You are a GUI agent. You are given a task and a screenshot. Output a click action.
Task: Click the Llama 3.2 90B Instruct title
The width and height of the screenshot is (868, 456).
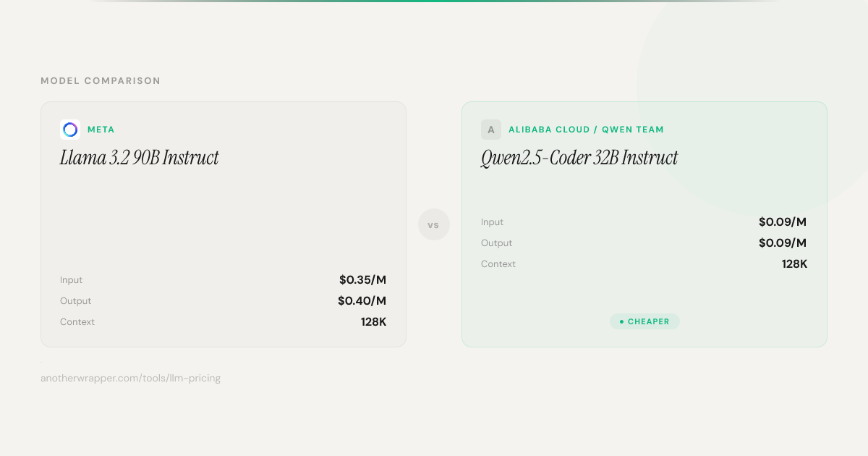point(139,158)
